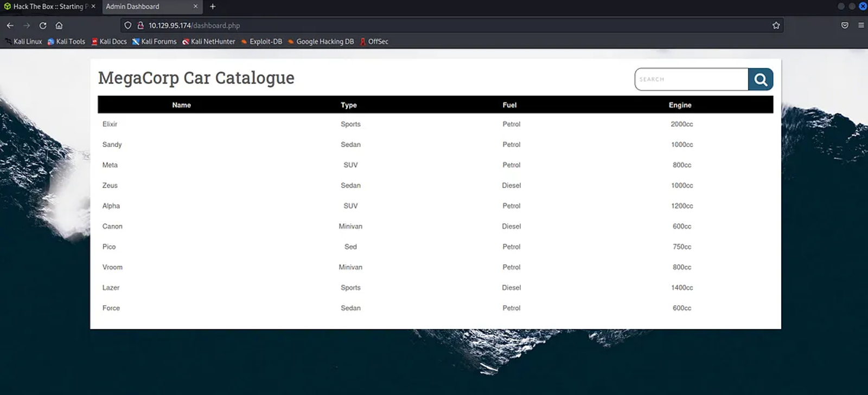The width and height of the screenshot is (868, 395).
Task: Bookmark this page with the star icon
Action: pyautogui.click(x=776, y=25)
